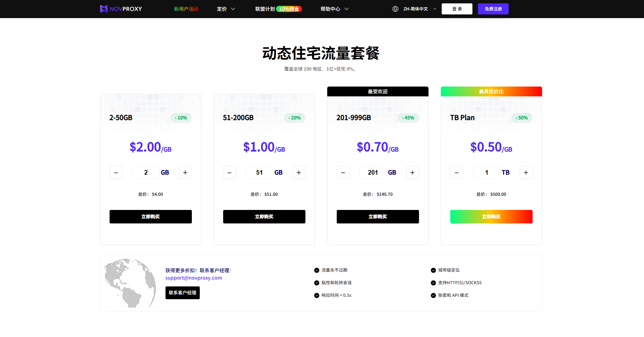Click minus button in 51-200GB plan
644x337 pixels.
(230, 172)
